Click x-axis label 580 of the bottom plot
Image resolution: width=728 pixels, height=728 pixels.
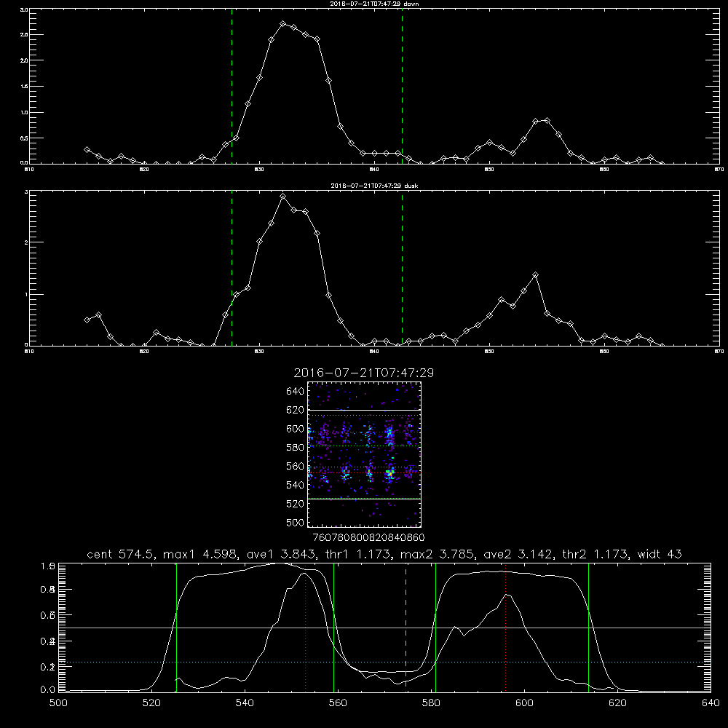click(431, 703)
